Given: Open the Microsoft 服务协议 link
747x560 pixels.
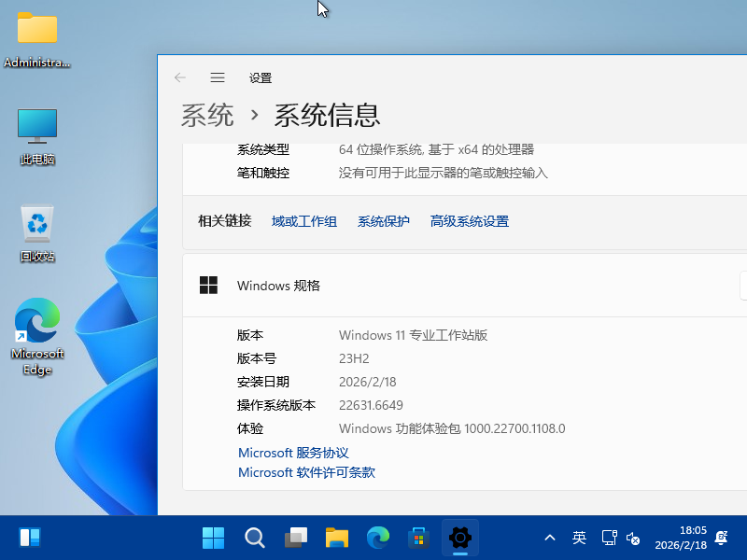Looking at the screenshot, I should (293, 453).
